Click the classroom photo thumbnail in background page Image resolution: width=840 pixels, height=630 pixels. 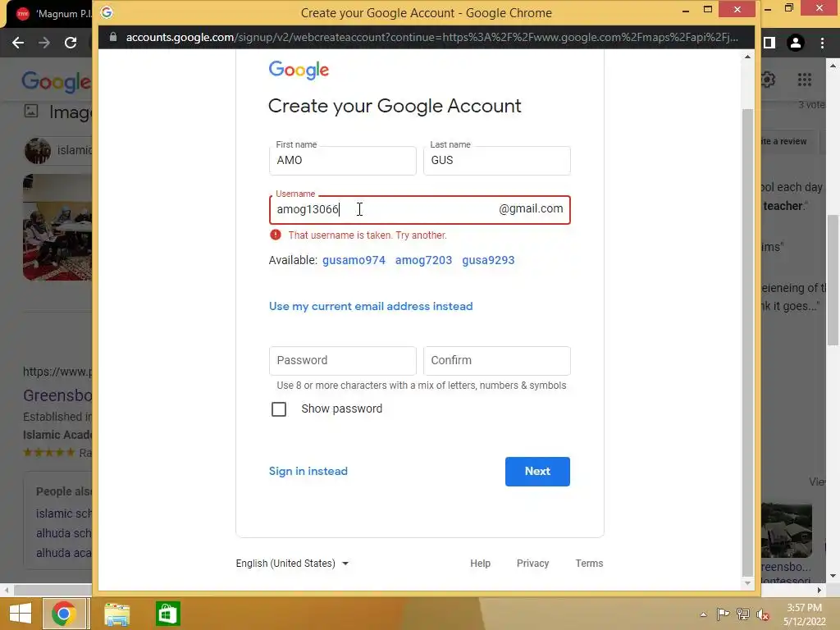57,227
